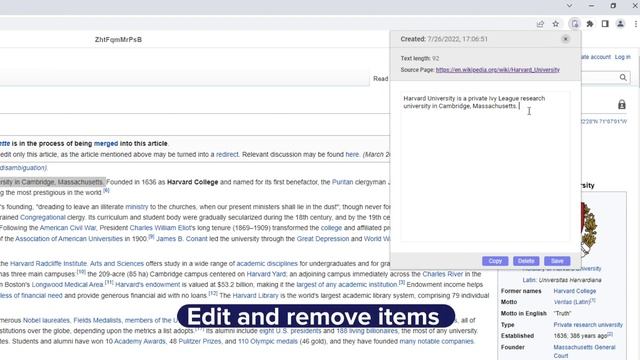
Task: Open the Chrome profile avatar
Action: pos(620,24)
